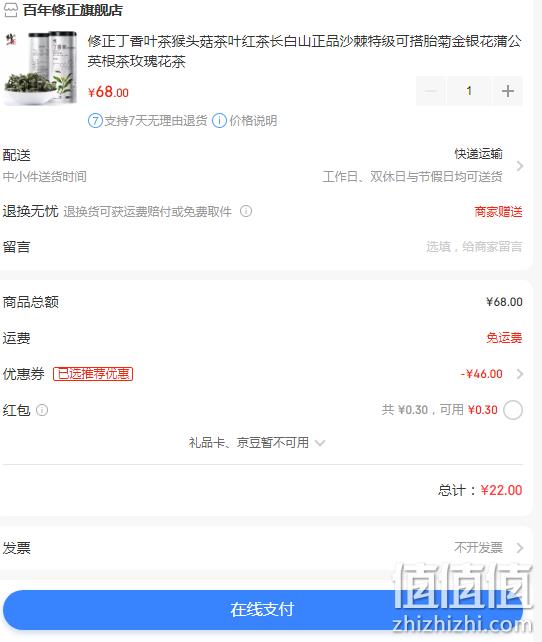542x642 pixels.
Task: Open coupon selection chevron next to -¥46.00
Action: click(520, 374)
